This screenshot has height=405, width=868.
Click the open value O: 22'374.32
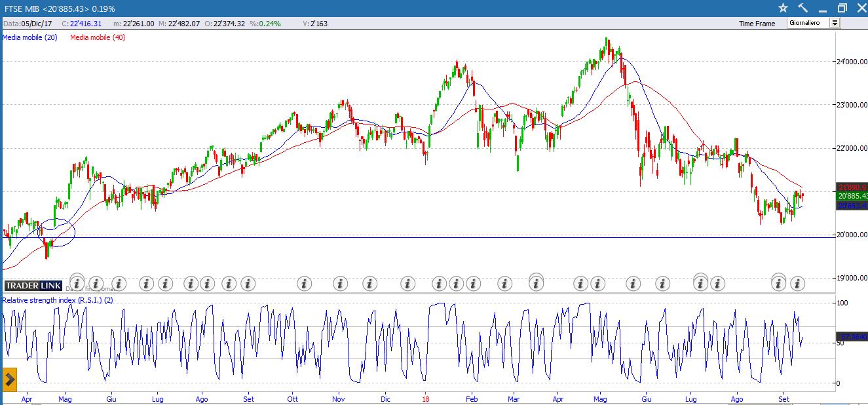pos(225,24)
